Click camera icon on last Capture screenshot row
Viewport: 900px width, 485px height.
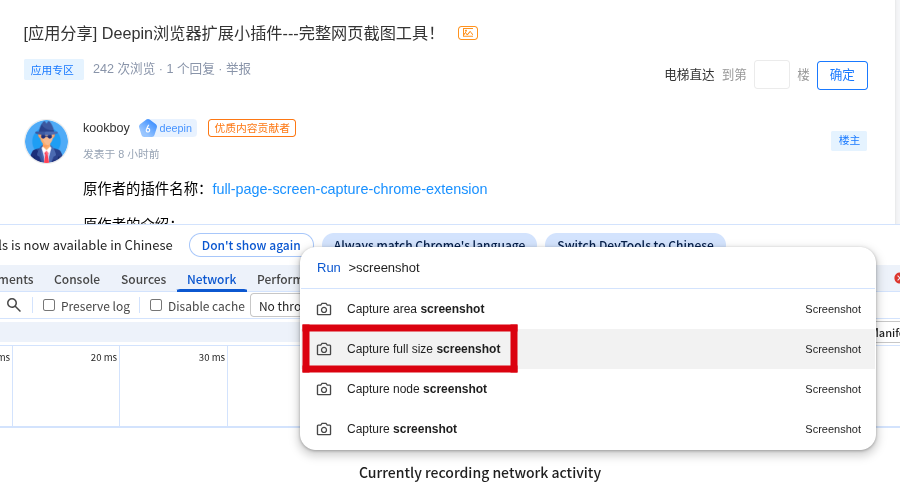(x=324, y=429)
